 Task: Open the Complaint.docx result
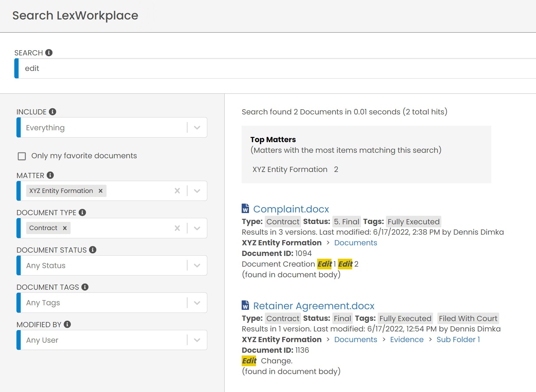tap(291, 209)
